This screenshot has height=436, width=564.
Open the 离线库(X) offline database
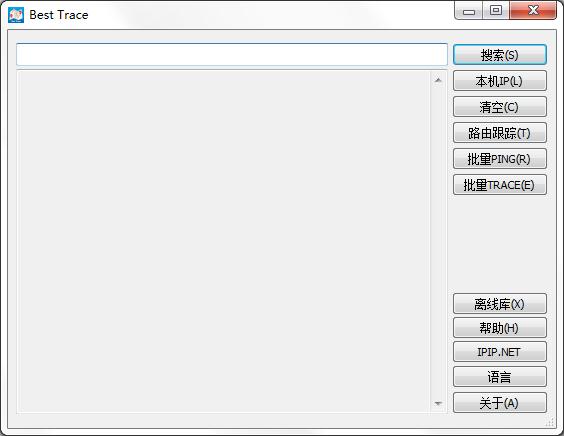pos(500,304)
